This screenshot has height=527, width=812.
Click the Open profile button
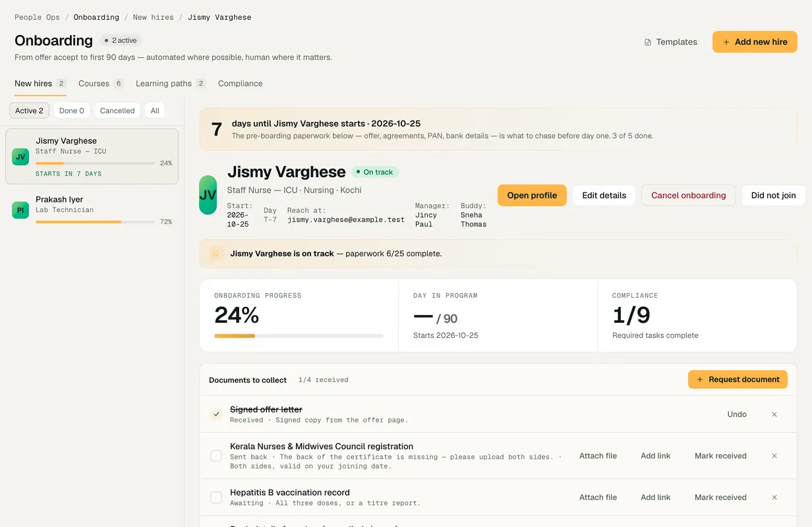pyautogui.click(x=532, y=196)
